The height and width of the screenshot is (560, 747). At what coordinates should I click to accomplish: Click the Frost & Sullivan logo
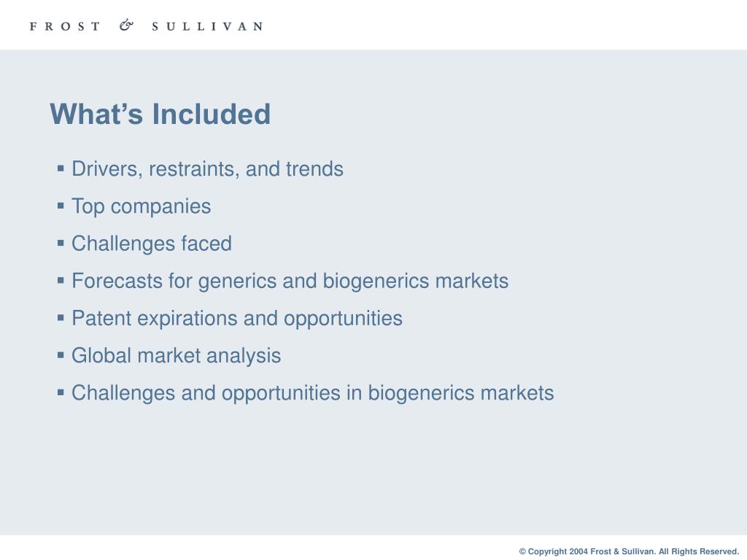(146, 26)
